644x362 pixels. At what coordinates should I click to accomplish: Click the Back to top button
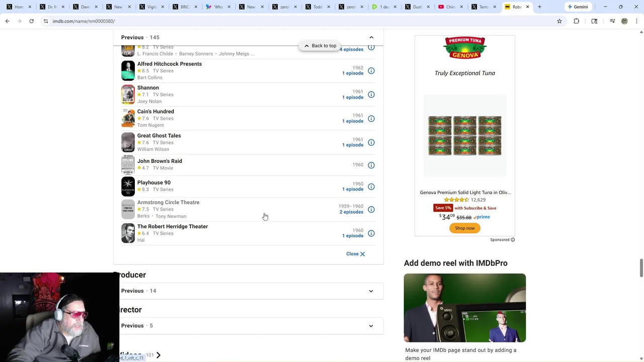320,46
